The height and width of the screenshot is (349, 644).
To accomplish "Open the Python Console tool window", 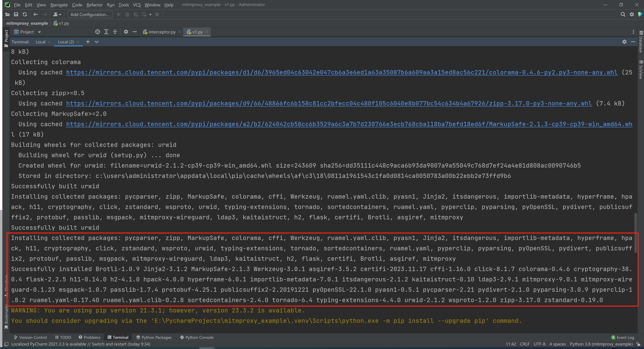I will point(197,337).
